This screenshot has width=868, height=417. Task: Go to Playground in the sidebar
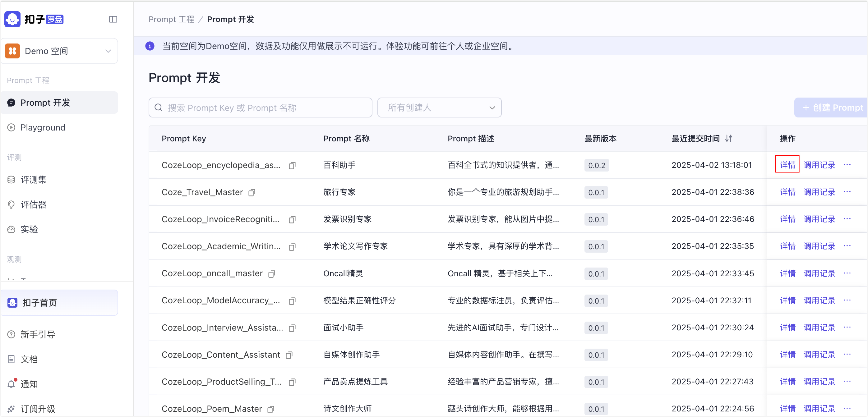click(60, 128)
